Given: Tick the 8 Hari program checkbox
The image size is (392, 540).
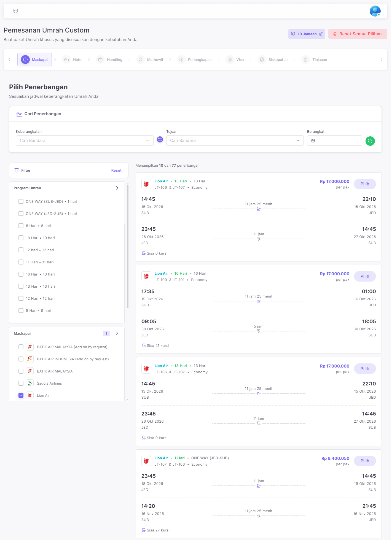Looking at the screenshot, I should pyautogui.click(x=21, y=226).
